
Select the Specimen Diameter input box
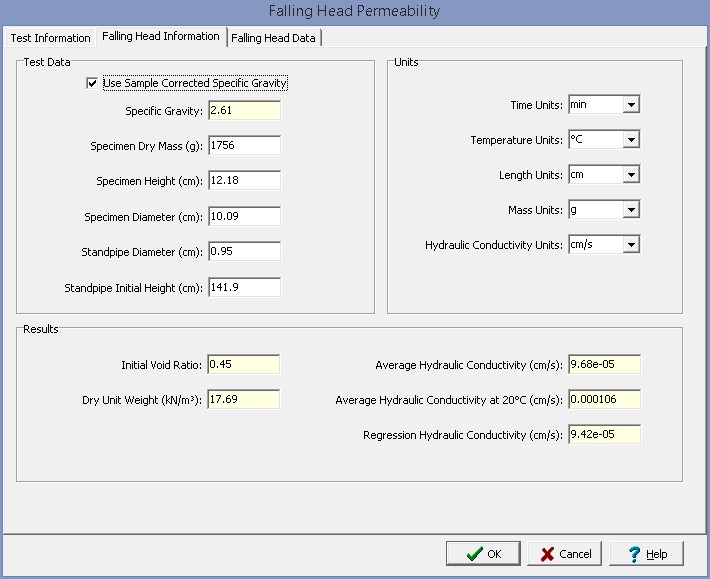pos(244,216)
